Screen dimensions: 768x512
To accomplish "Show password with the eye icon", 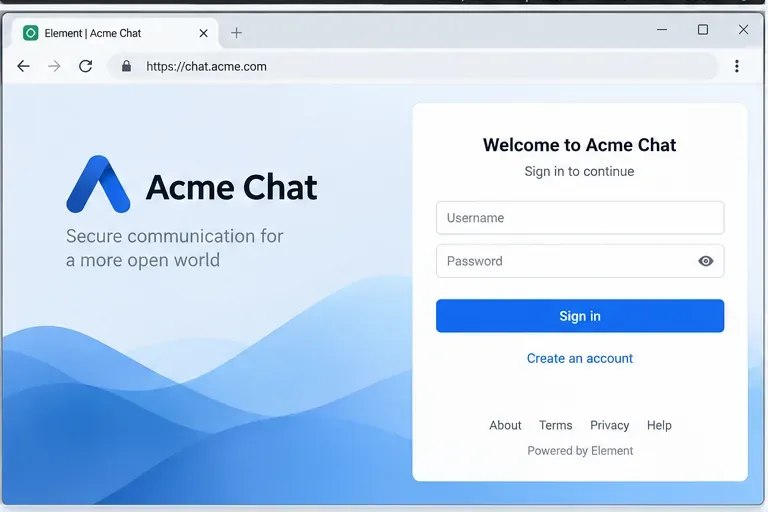I will pos(705,261).
